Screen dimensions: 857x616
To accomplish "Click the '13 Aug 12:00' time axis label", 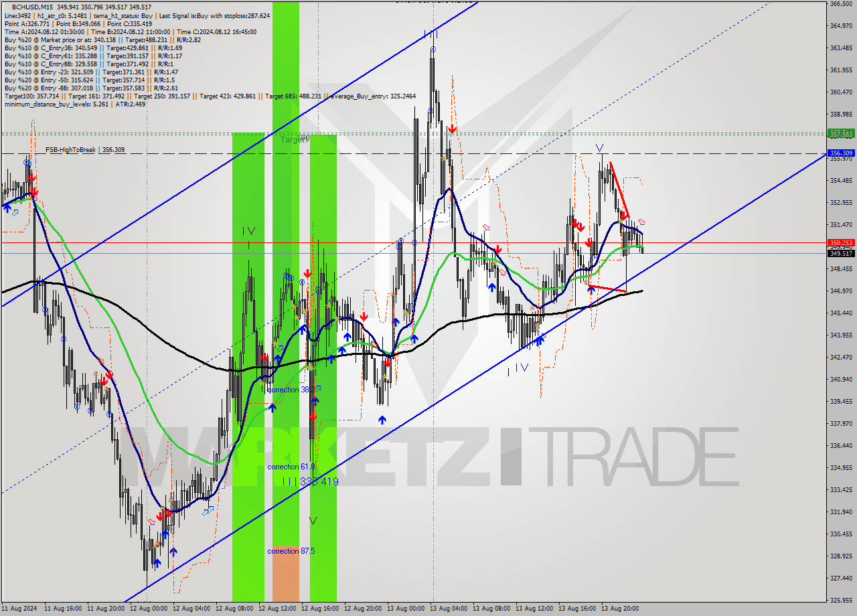I will (x=534, y=609).
